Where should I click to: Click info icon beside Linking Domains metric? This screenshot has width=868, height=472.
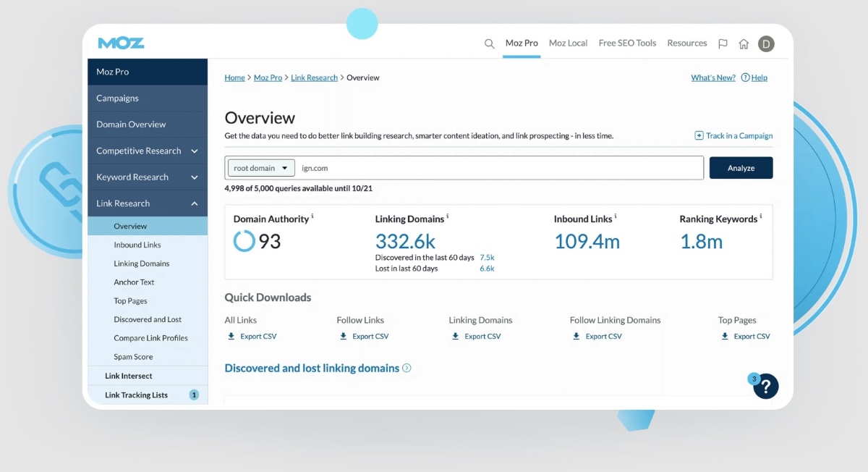[448, 216]
